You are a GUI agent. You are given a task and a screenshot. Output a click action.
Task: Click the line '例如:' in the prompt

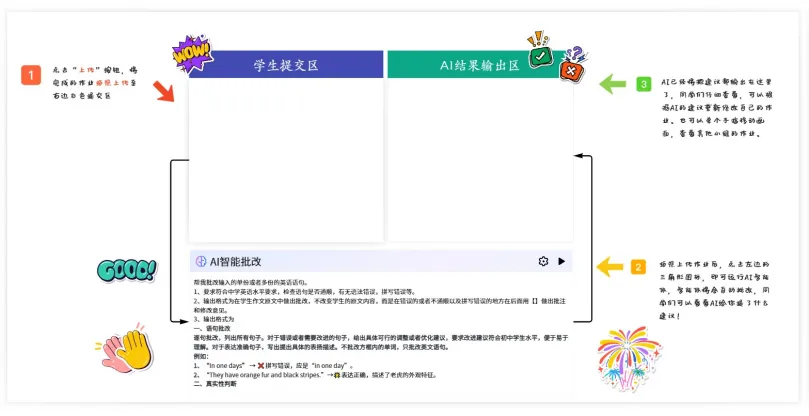pos(201,357)
